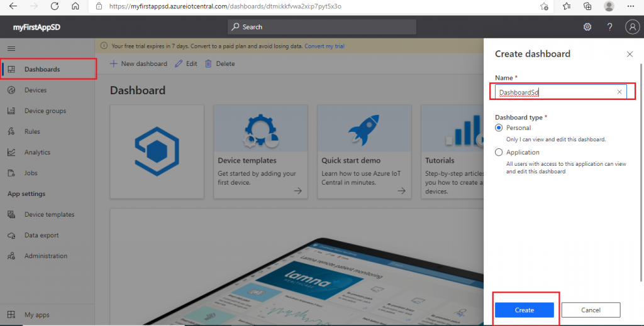Open the help question mark
This screenshot has width=644, height=326.
click(x=609, y=27)
